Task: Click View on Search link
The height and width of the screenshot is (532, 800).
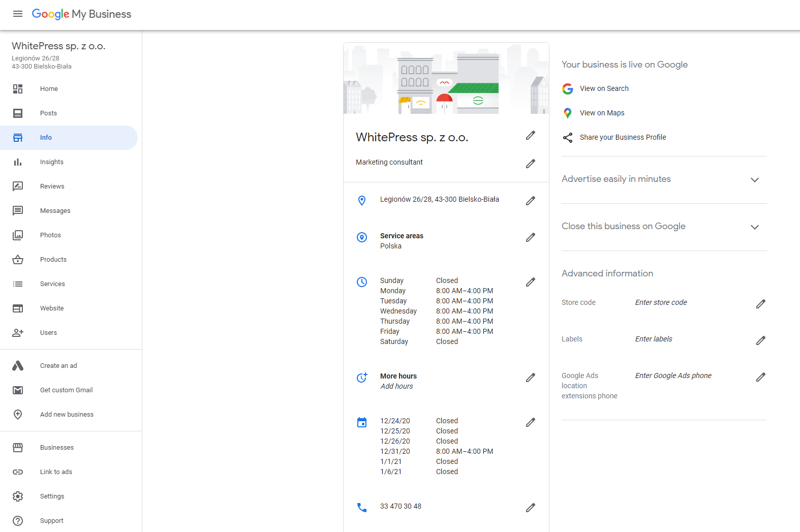Action: point(604,88)
